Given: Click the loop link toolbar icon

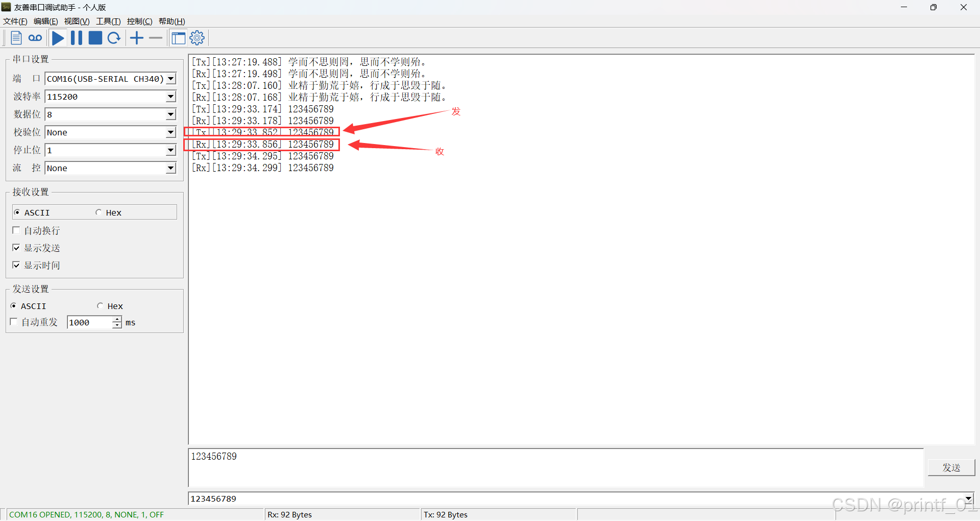Looking at the screenshot, I should point(35,38).
